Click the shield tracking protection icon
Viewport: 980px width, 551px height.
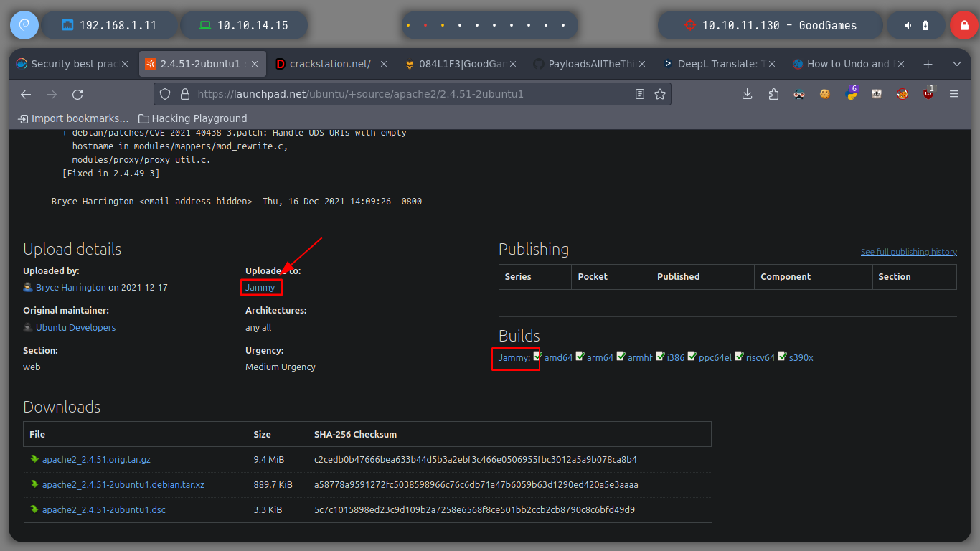click(165, 94)
